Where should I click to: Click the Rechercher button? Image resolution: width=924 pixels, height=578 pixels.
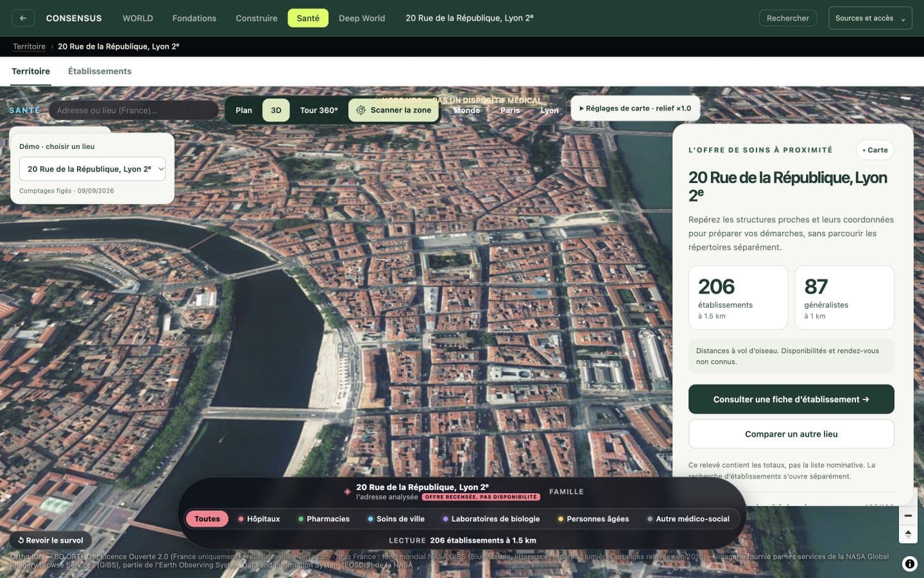click(x=788, y=18)
